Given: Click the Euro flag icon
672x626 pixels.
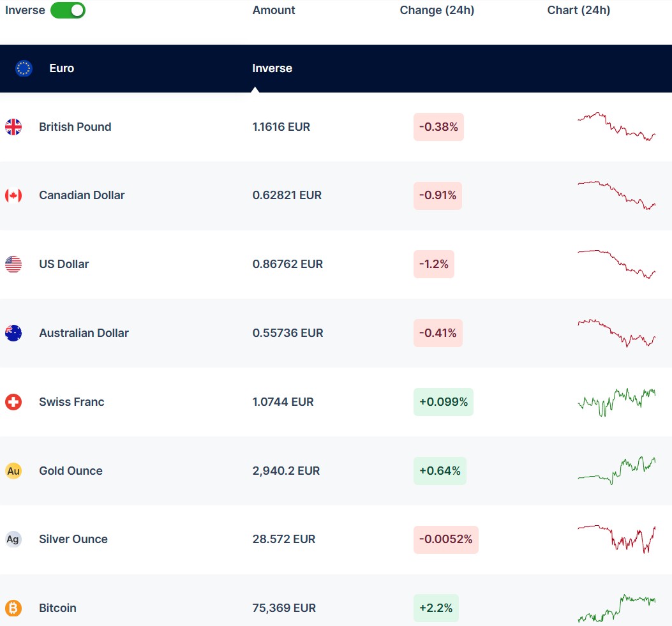Looking at the screenshot, I should point(24,68).
